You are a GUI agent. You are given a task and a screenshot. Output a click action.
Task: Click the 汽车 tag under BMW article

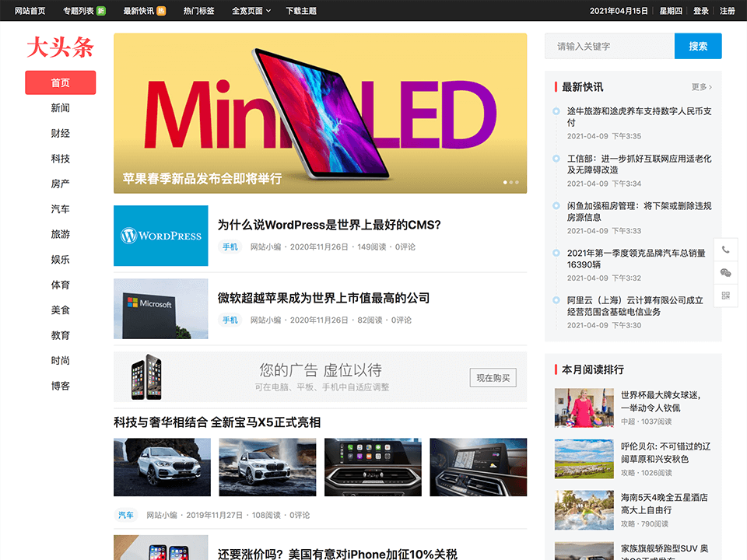(x=125, y=515)
